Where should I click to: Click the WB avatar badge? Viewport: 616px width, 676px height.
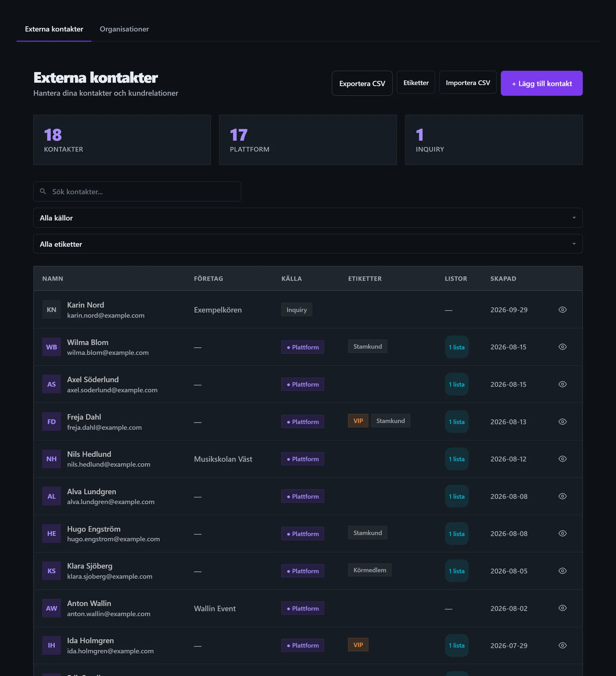click(51, 347)
